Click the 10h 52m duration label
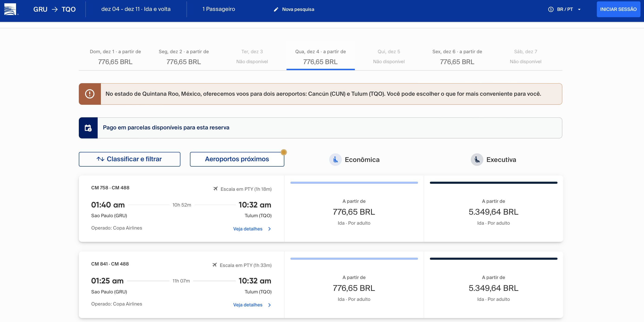 tap(182, 205)
